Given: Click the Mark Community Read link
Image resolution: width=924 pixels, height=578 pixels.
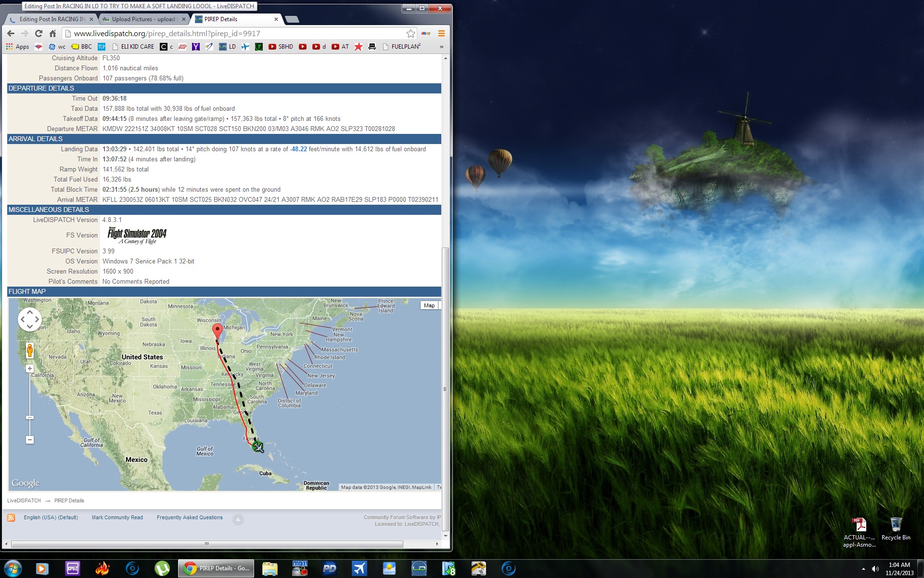Looking at the screenshot, I should [x=117, y=517].
